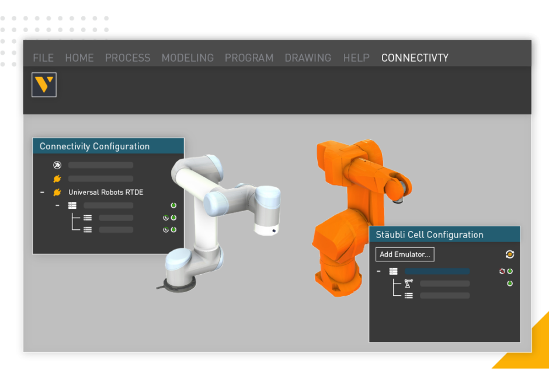Screen dimensions: 549x392
Task: Open the HELP tab
Action: [356, 58]
